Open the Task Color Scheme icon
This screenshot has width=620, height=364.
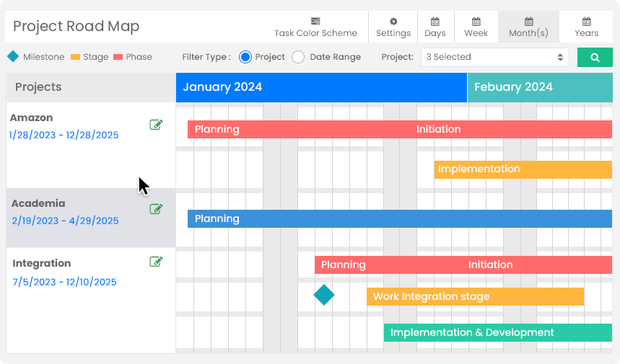tap(315, 22)
